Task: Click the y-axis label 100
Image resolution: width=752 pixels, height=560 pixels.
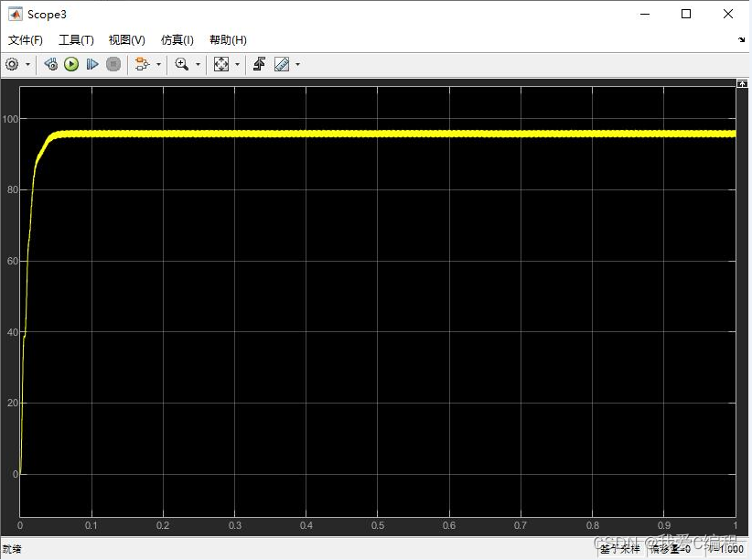Action: (9, 119)
